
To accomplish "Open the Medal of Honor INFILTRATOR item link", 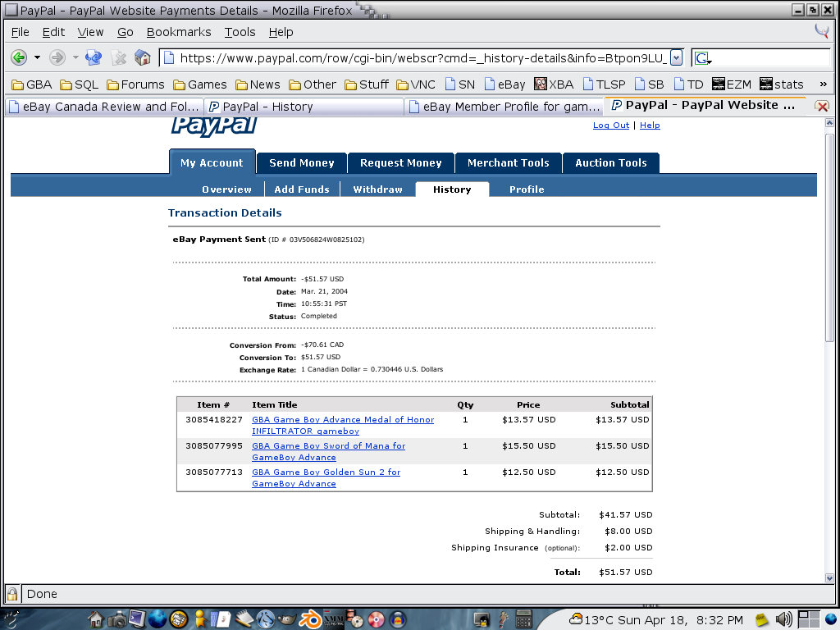I will (343, 426).
